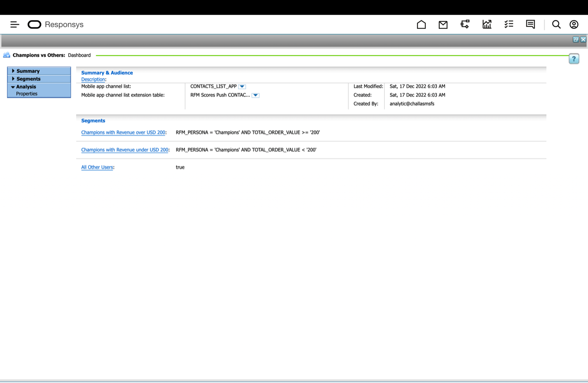Expand the Segments section in sidebar
The height and width of the screenshot is (383, 588).
tap(39, 79)
